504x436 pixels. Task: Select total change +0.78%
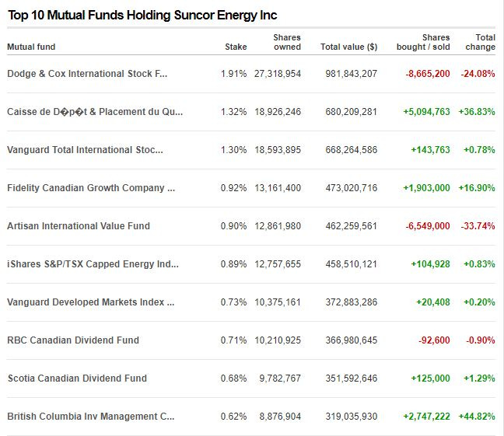(x=479, y=150)
